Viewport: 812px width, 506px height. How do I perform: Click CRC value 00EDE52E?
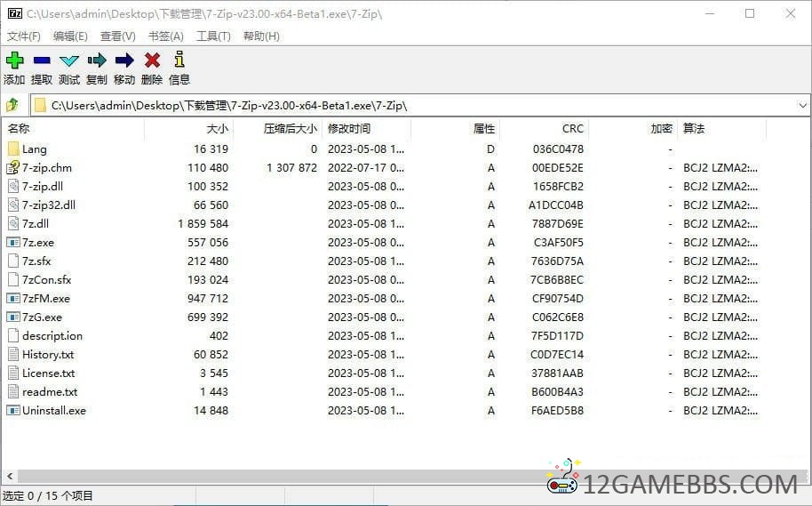pos(557,167)
